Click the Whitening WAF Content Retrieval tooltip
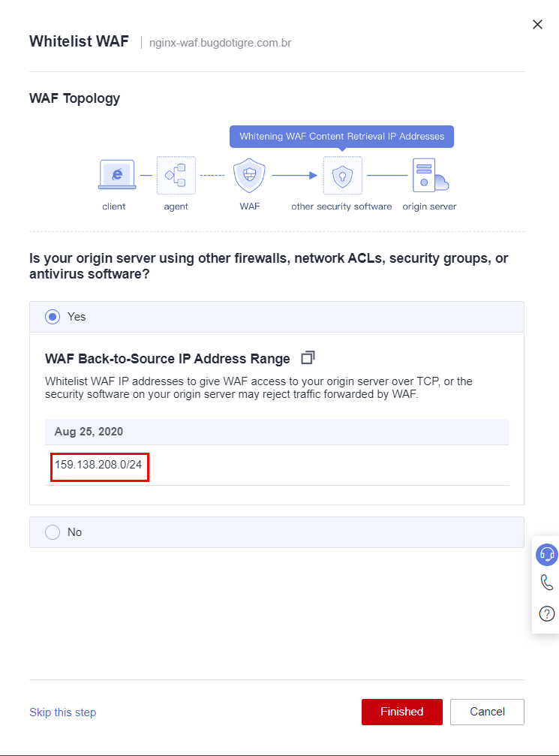 341,137
